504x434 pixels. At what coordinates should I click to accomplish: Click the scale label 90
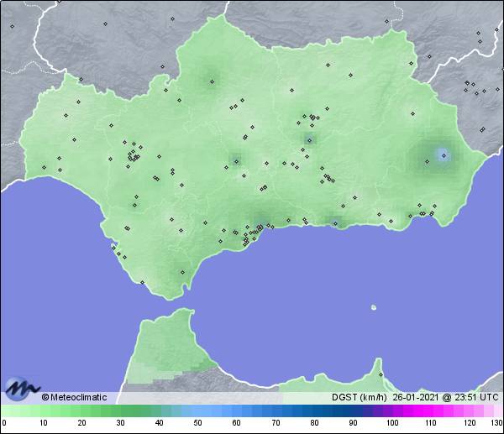353,423
